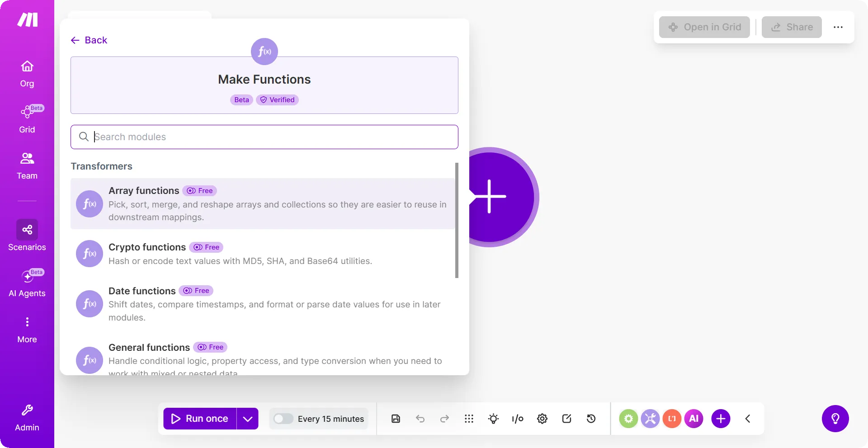This screenshot has width=868, height=448.
Task: Click the green flow control tools icon
Action: 628,419
